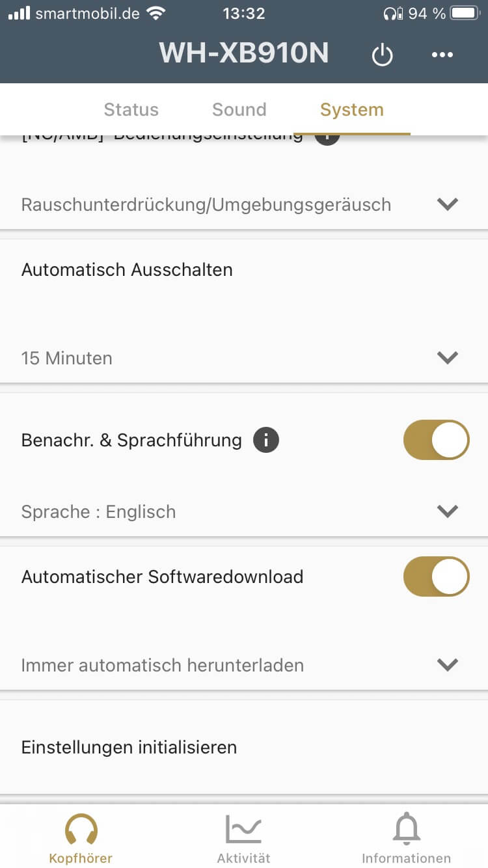Switch to the Status tab
Image resolution: width=488 pixels, height=868 pixels.
(x=131, y=109)
